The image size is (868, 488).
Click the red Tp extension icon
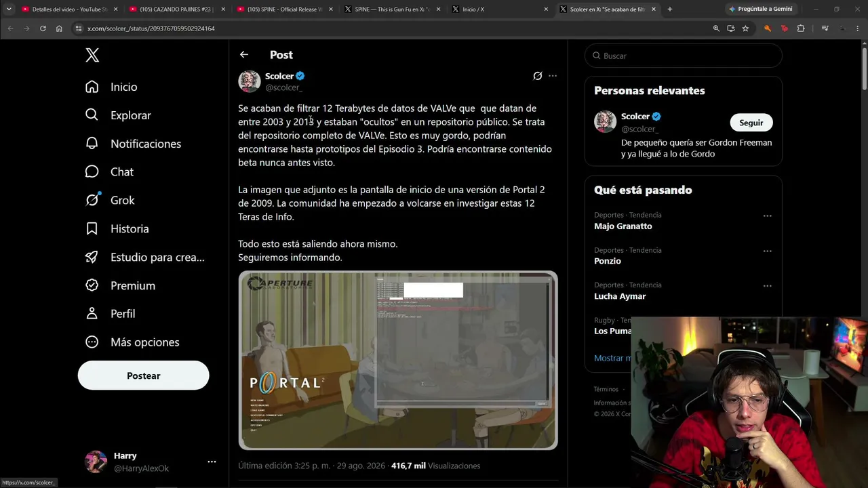[x=785, y=28]
